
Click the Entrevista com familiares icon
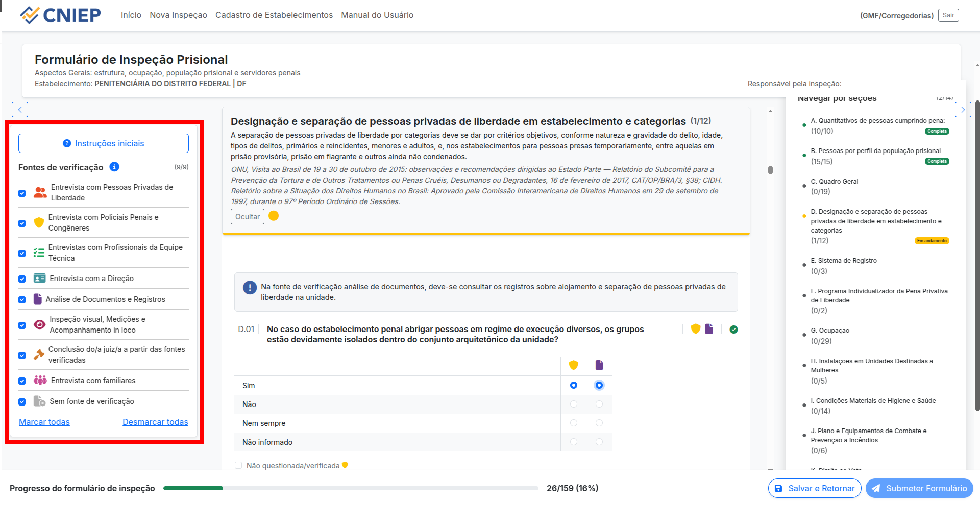(39, 380)
